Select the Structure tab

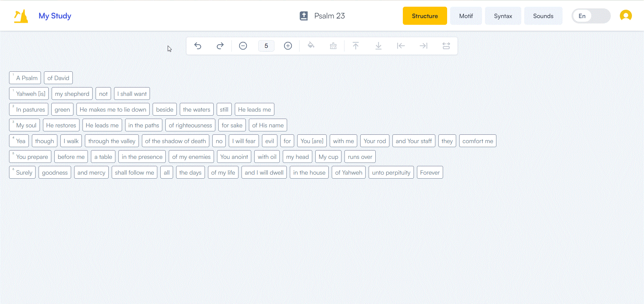(425, 16)
